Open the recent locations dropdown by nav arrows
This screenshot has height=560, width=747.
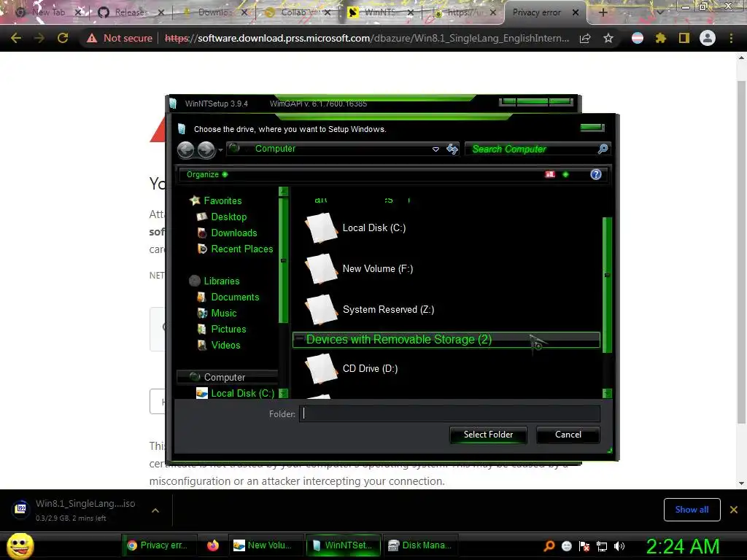tap(220, 150)
